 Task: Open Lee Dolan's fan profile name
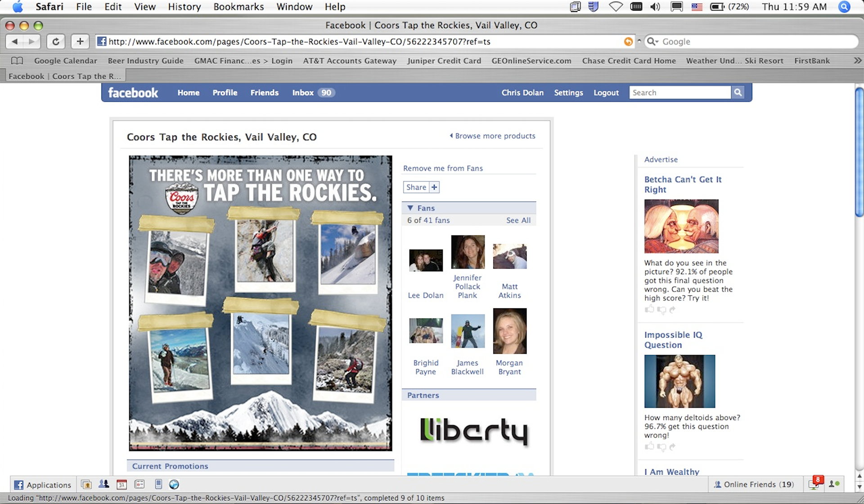click(426, 295)
